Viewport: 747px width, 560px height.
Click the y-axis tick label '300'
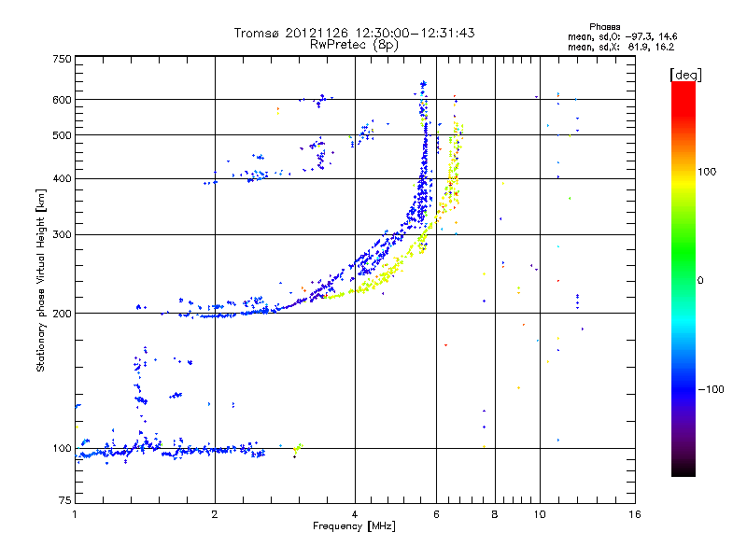point(62,234)
